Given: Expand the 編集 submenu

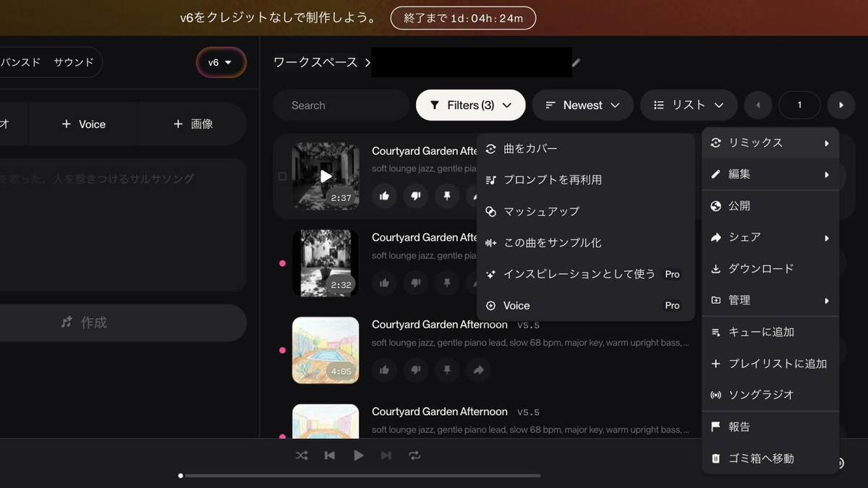Looking at the screenshot, I should [x=770, y=174].
